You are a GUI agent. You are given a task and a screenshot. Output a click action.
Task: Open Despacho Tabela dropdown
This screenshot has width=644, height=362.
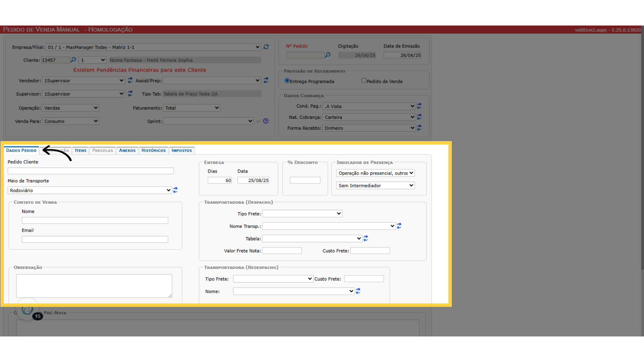(x=312, y=238)
